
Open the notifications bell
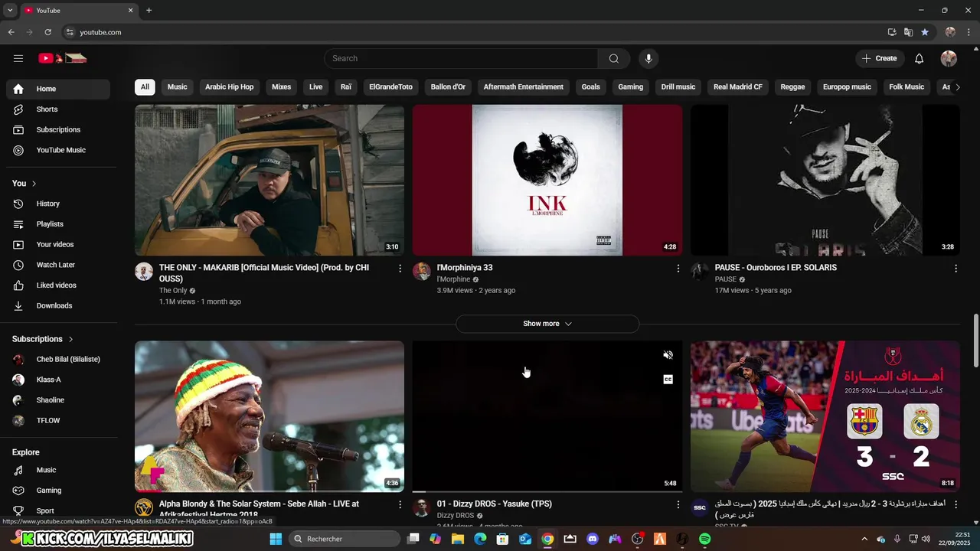(x=920, y=58)
